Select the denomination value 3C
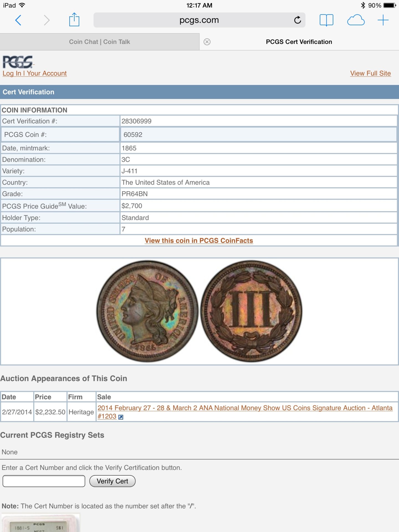 pos(126,160)
